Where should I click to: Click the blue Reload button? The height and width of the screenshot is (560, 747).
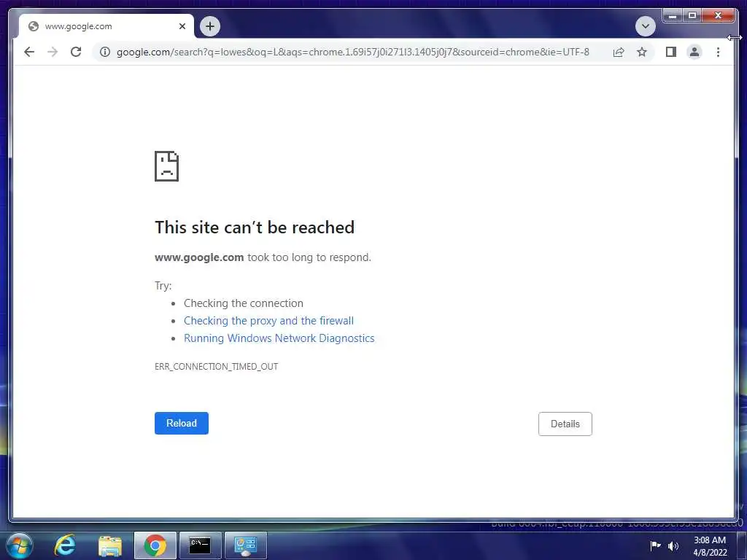coord(182,424)
